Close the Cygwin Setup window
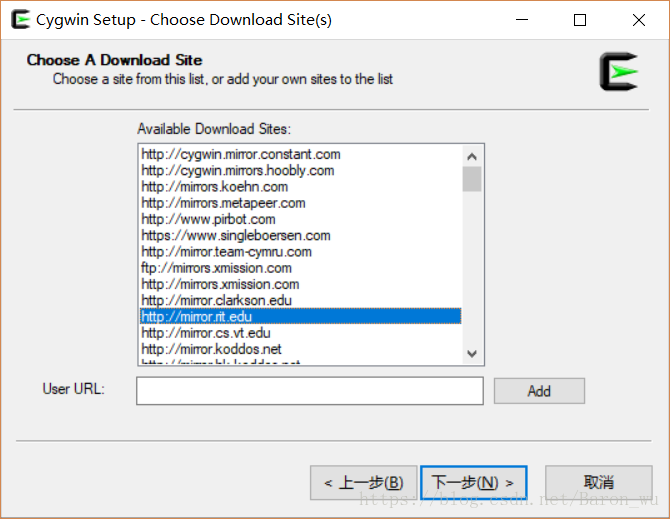Screen dimensions: 670x519 coord(639,20)
